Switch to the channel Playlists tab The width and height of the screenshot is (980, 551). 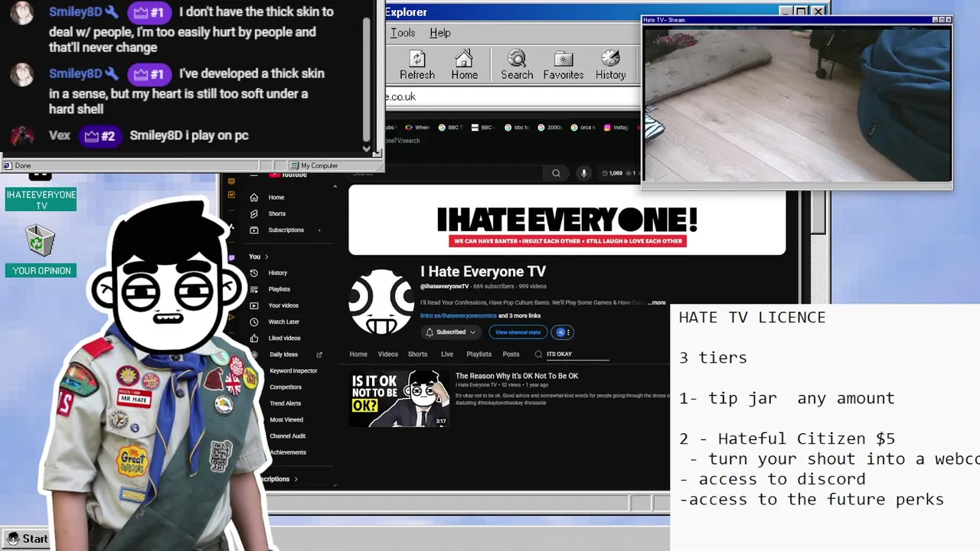(x=479, y=354)
